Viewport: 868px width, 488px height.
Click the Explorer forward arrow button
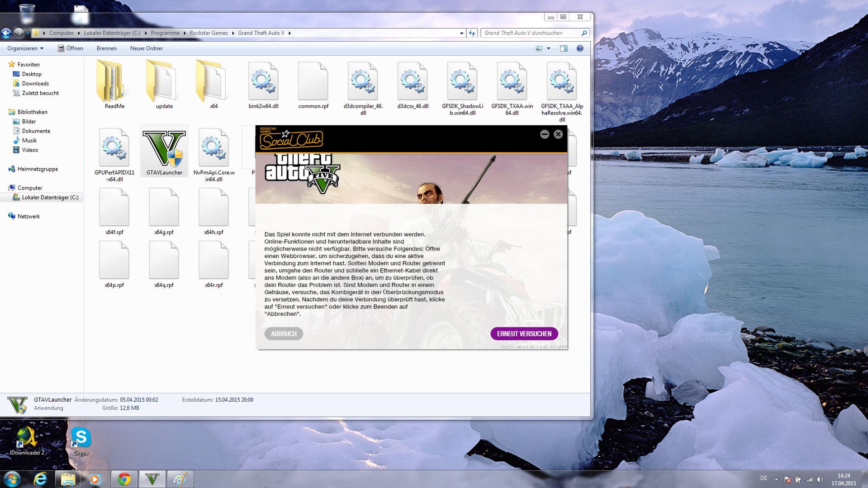click(19, 33)
